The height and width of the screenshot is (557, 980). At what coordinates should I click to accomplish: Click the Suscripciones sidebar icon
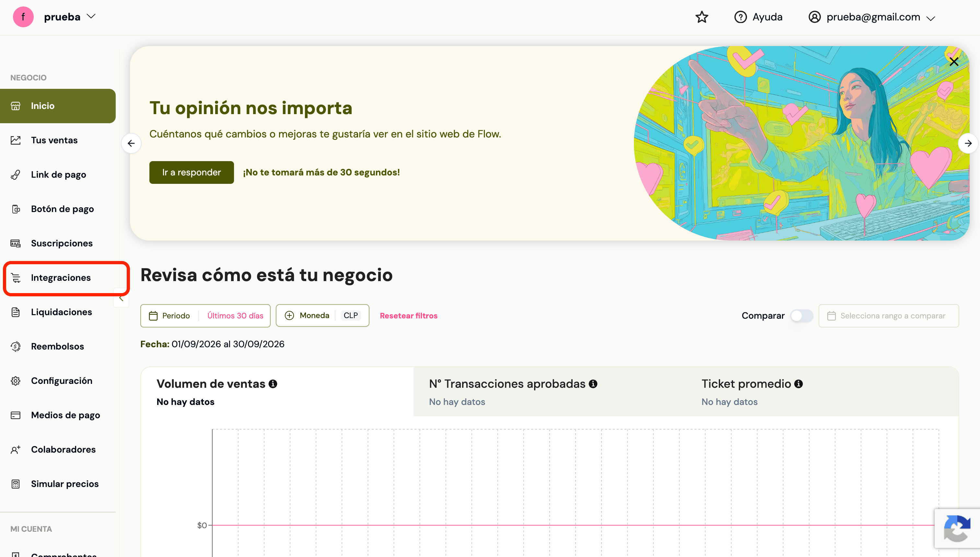pyautogui.click(x=16, y=243)
